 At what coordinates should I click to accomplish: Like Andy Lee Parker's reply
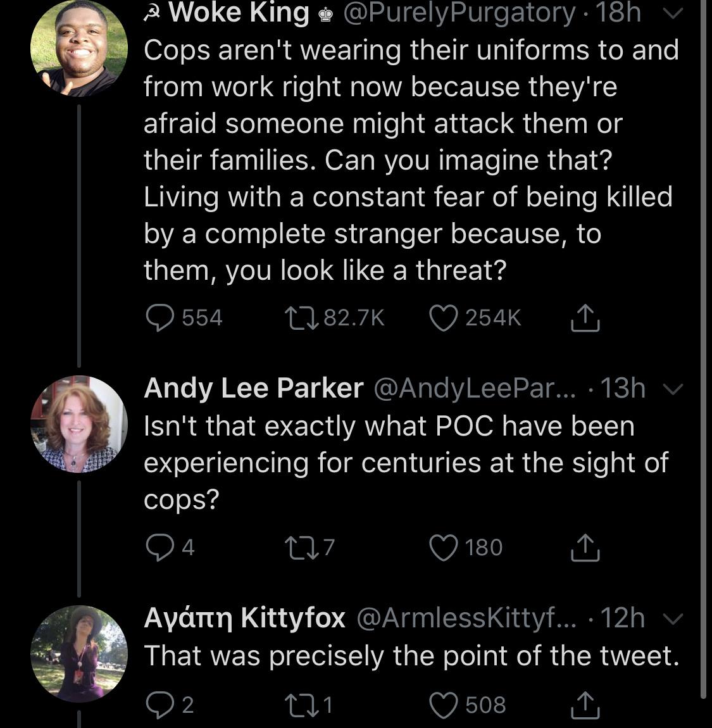point(444,548)
